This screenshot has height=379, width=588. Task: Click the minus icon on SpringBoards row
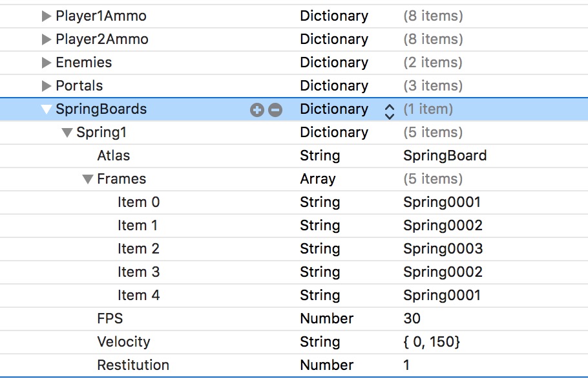275,110
